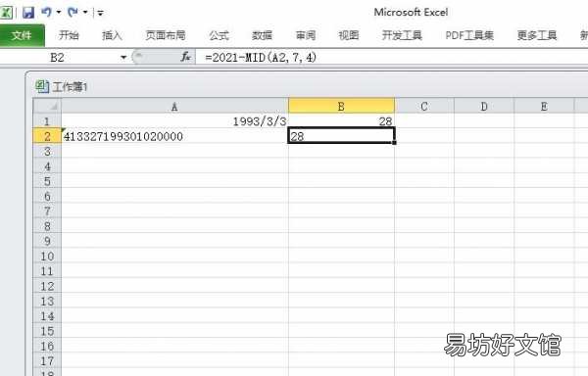The height and width of the screenshot is (376, 588).
Task: Select row 17 header
Action: (47, 360)
